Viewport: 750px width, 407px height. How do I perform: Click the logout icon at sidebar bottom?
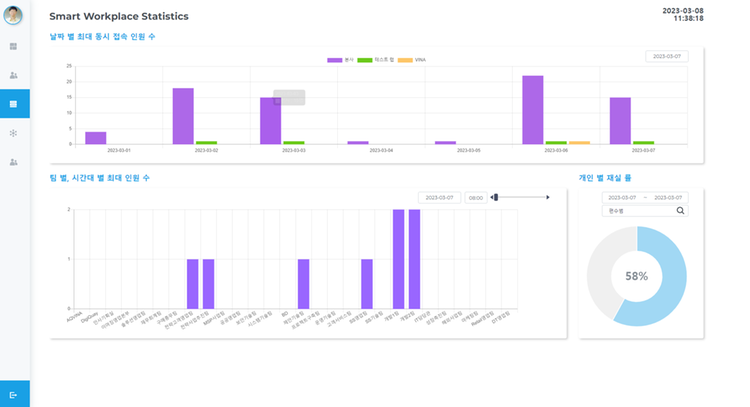[x=14, y=394]
